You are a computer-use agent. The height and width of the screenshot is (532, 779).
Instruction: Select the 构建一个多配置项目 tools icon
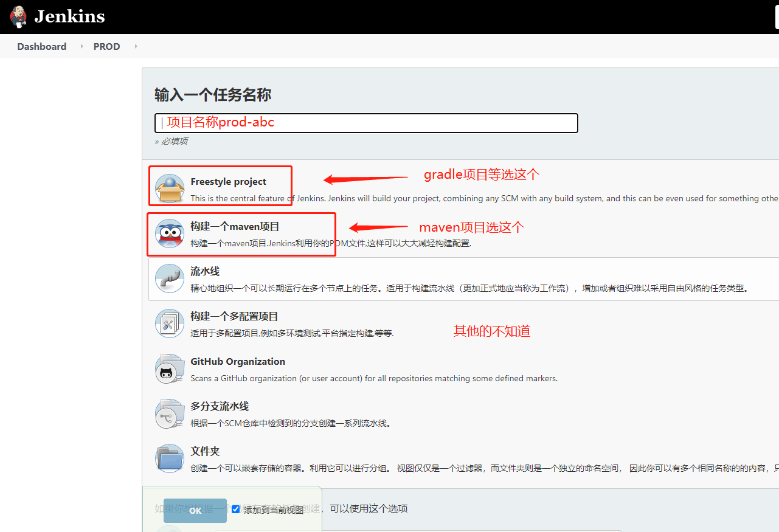[x=169, y=323]
